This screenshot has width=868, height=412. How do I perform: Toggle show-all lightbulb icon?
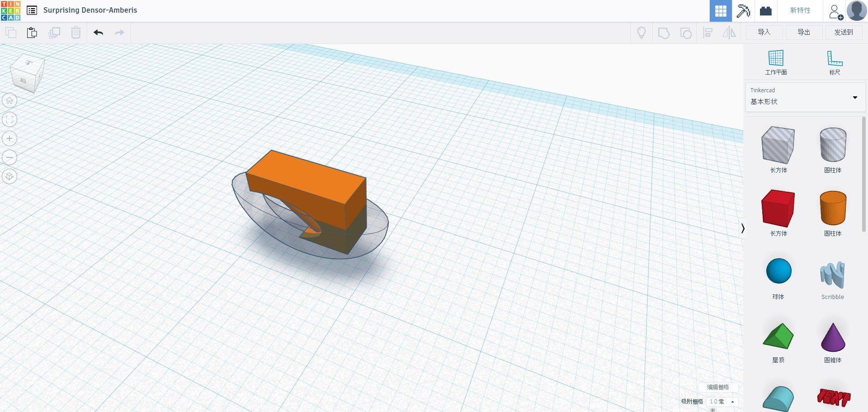click(641, 33)
